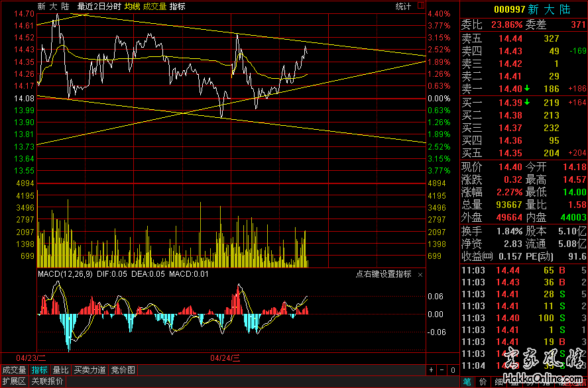Click the plus zoom-in button below chart
588x388 pixels.
point(431,370)
